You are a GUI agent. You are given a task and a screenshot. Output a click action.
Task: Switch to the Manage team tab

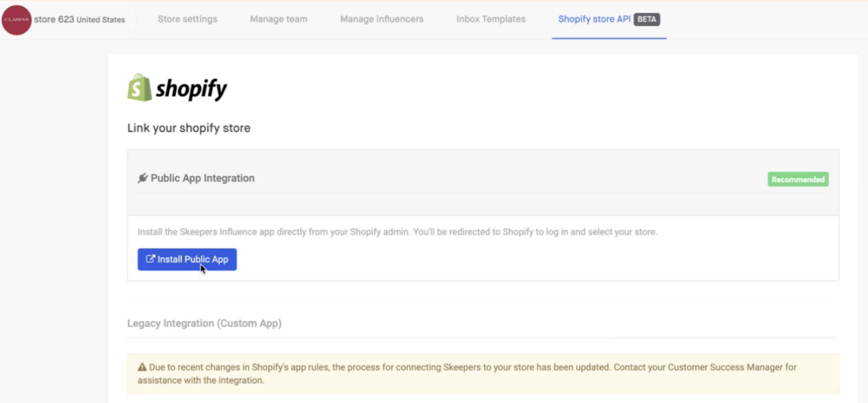tap(279, 19)
